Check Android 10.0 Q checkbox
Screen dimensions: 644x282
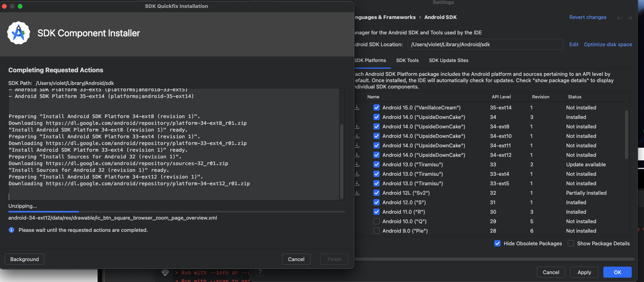click(x=377, y=221)
